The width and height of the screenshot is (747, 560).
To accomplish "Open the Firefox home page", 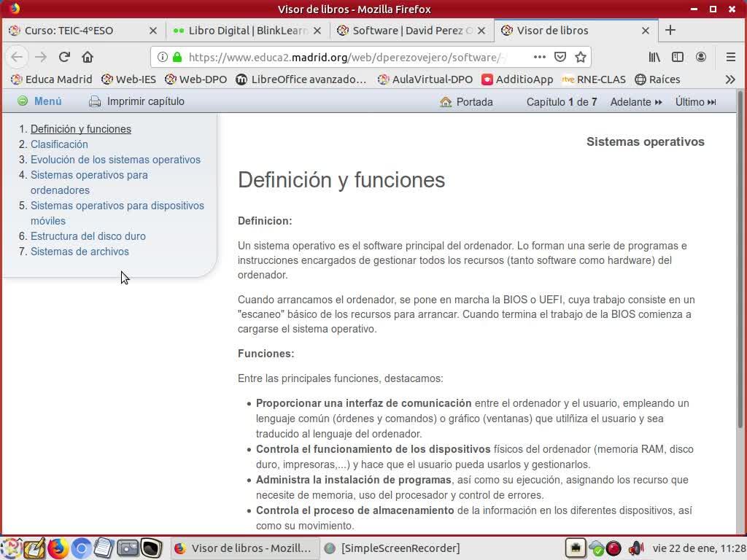I will tap(88, 57).
